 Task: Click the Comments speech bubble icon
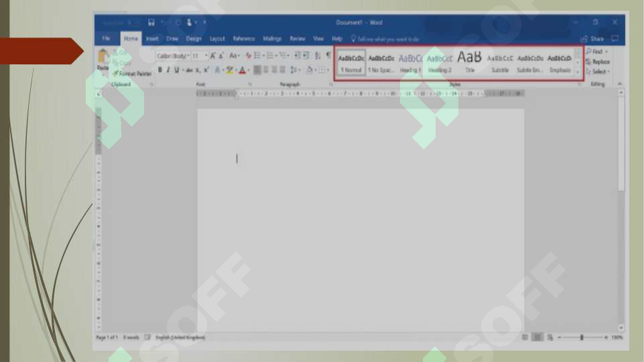tap(615, 39)
